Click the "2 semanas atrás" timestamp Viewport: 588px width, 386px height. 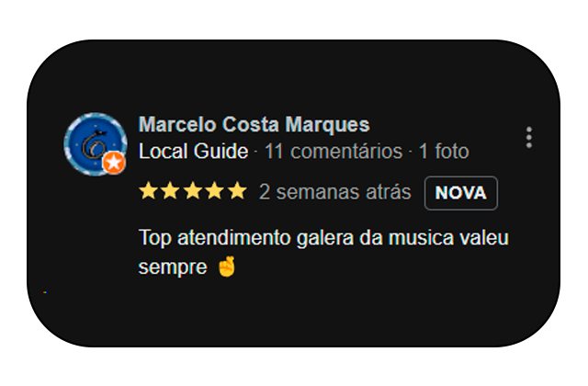pyautogui.click(x=334, y=192)
